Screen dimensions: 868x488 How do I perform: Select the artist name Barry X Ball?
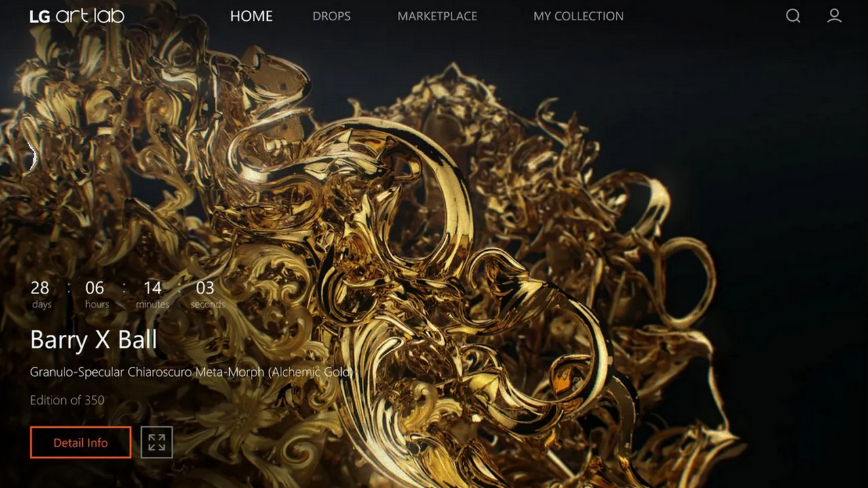click(94, 340)
